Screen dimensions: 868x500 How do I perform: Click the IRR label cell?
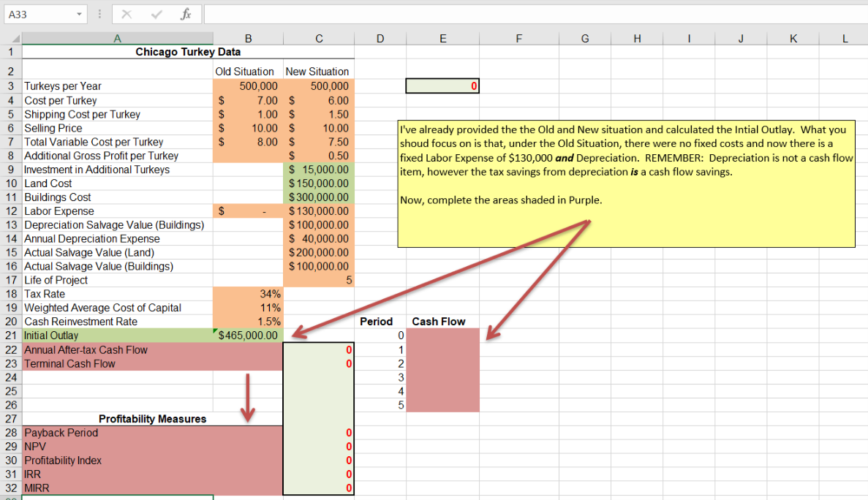(117, 474)
